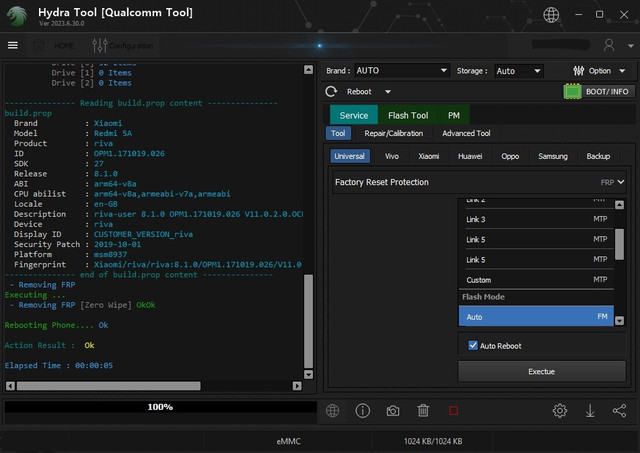
Task: Select Link 3 MTP entry
Action: 536,219
